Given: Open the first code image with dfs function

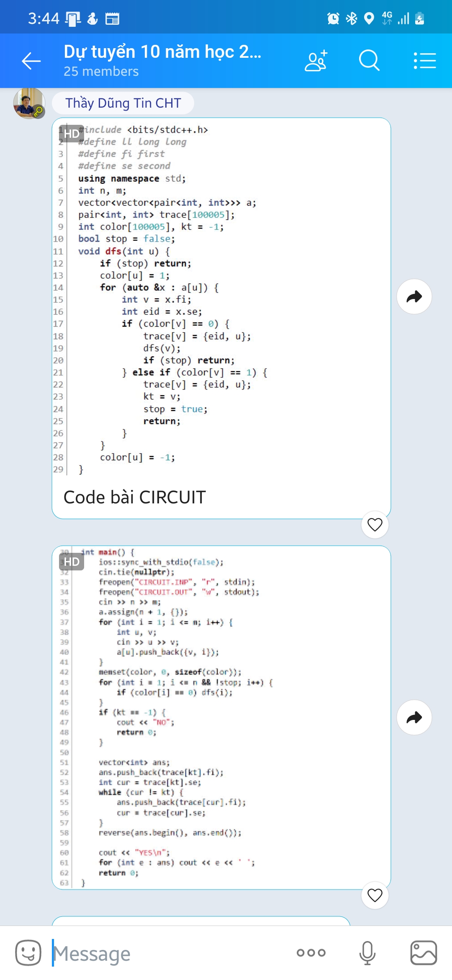Looking at the screenshot, I should tap(221, 300).
